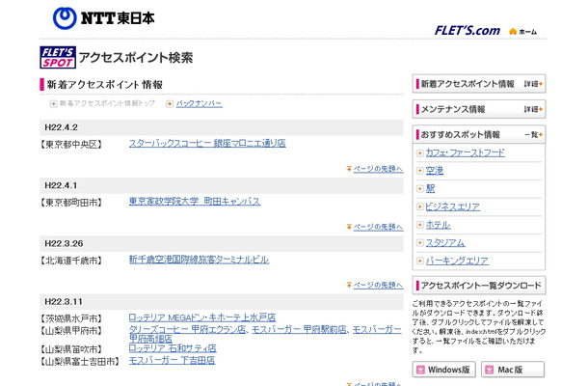The height and width of the screenshot is (386, 588).
Task: Click up-arrow icon under H22.4.2 section
Action: [x=349, y=169]
